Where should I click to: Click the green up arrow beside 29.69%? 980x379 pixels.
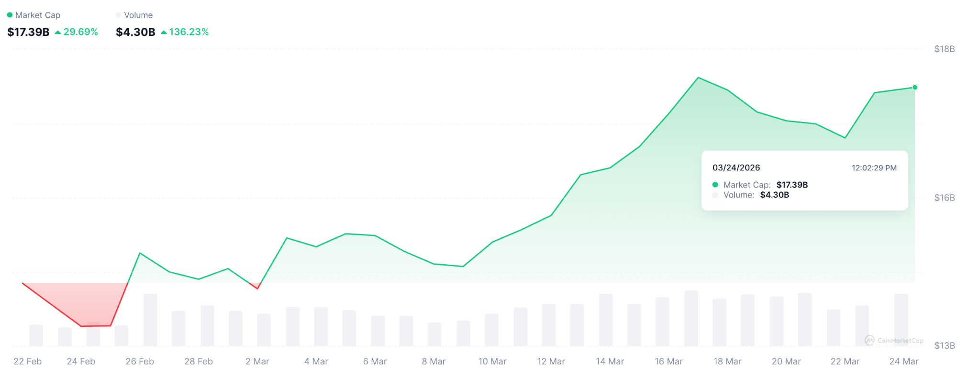[x=58, y=32]
